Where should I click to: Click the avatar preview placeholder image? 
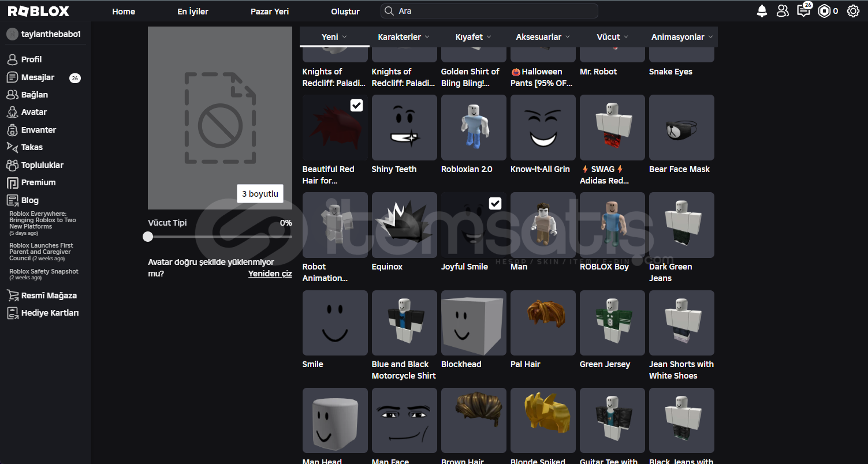tap(220, 118)
